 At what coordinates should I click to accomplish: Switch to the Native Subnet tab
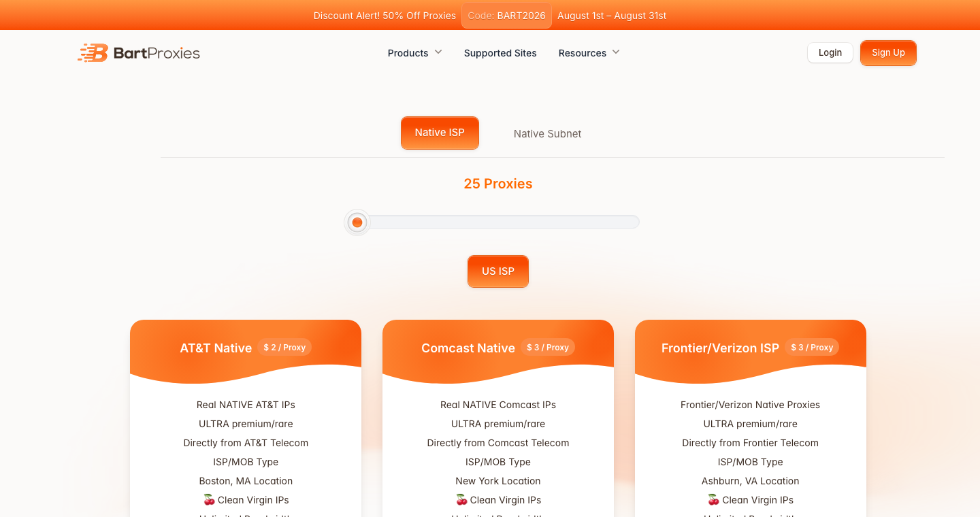coord(547,133)
